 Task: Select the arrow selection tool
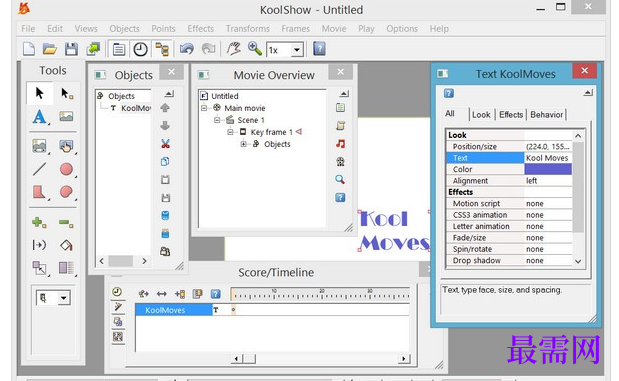click(39, 93)
